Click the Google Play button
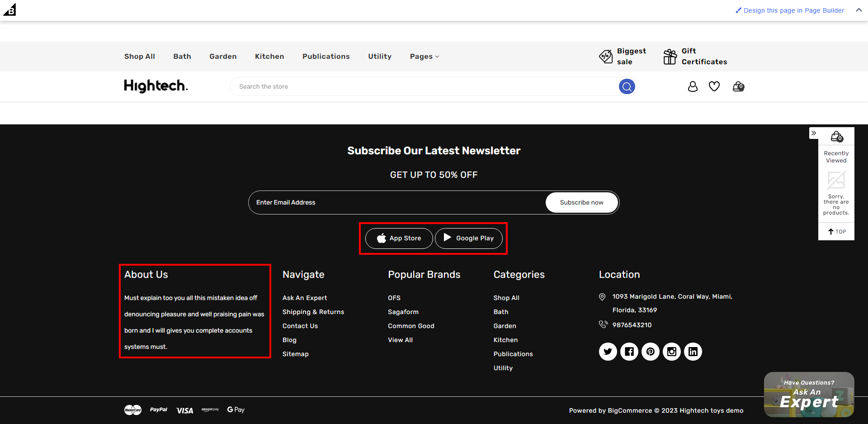868x424 pixels. point(468,238)
